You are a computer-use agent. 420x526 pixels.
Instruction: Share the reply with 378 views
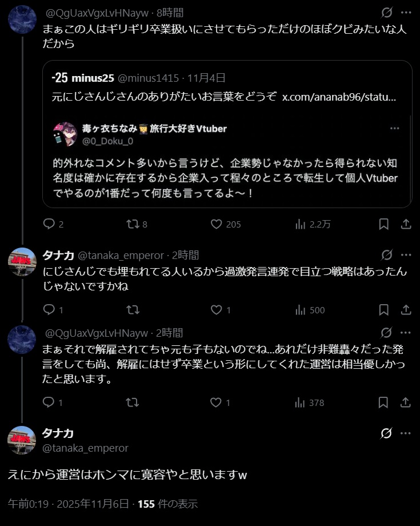406,403
